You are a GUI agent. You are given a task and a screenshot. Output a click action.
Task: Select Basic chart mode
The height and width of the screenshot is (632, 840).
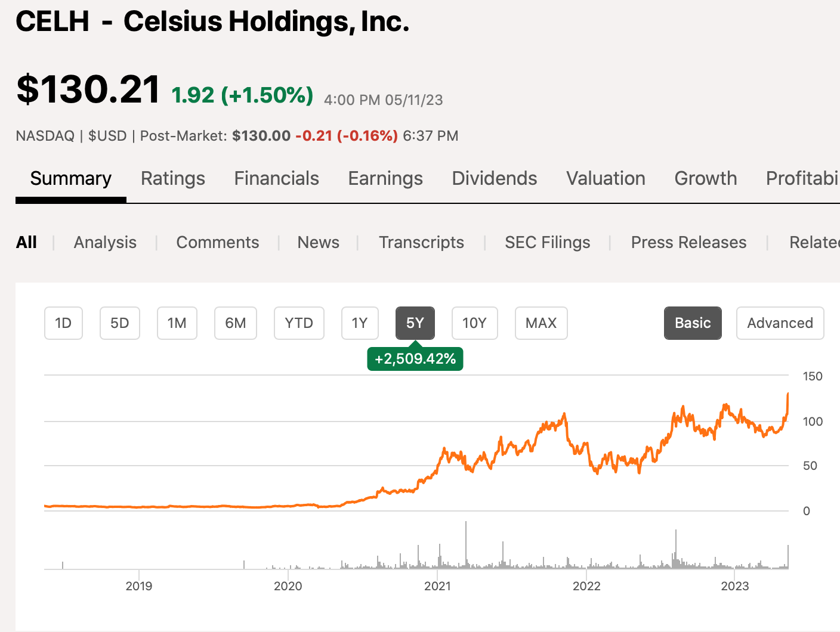point(693,323)
